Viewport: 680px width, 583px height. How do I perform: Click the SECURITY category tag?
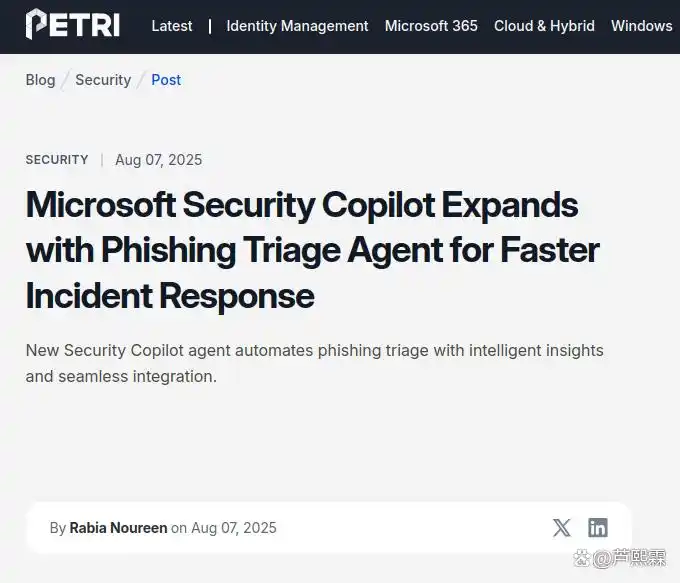coord(57,160)
